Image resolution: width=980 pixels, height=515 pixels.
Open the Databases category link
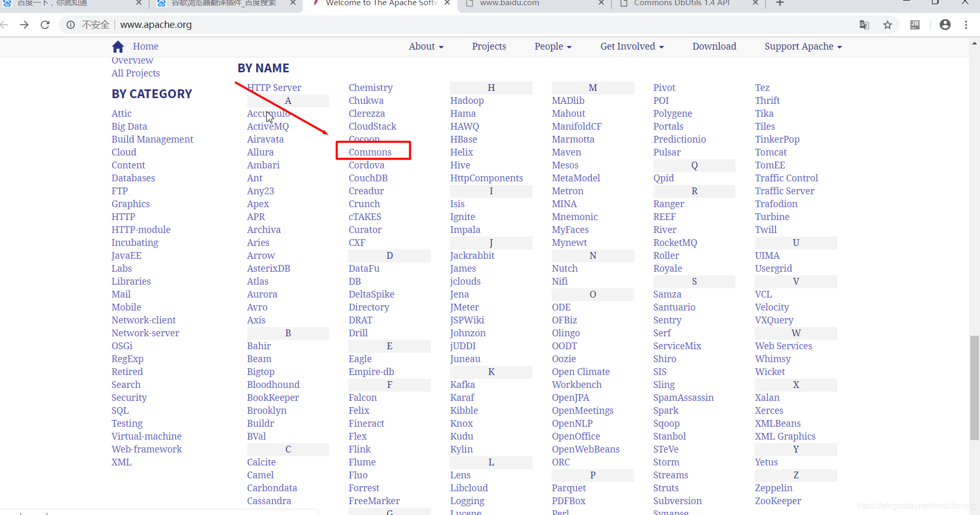pos(133,178)
